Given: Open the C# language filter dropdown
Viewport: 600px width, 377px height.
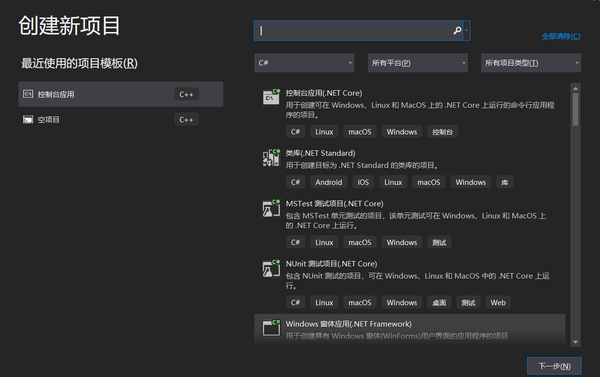Looking at the screenshot, I should [304, 63].
